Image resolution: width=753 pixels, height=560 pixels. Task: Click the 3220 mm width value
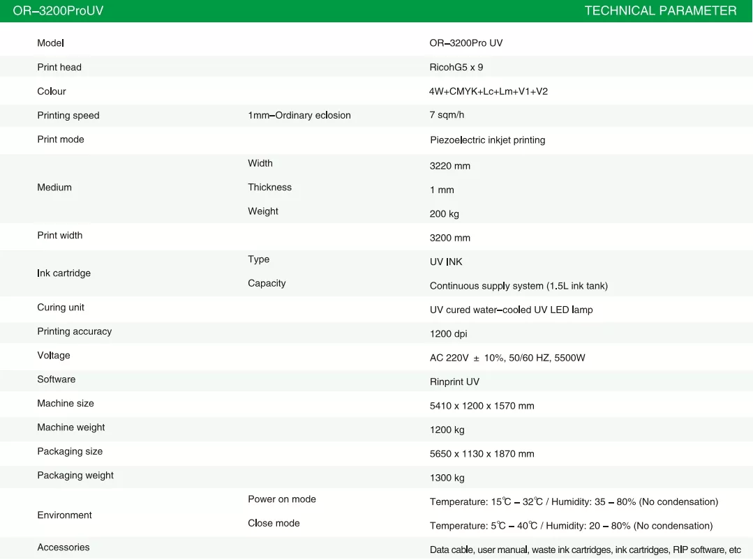pos(450,166)
